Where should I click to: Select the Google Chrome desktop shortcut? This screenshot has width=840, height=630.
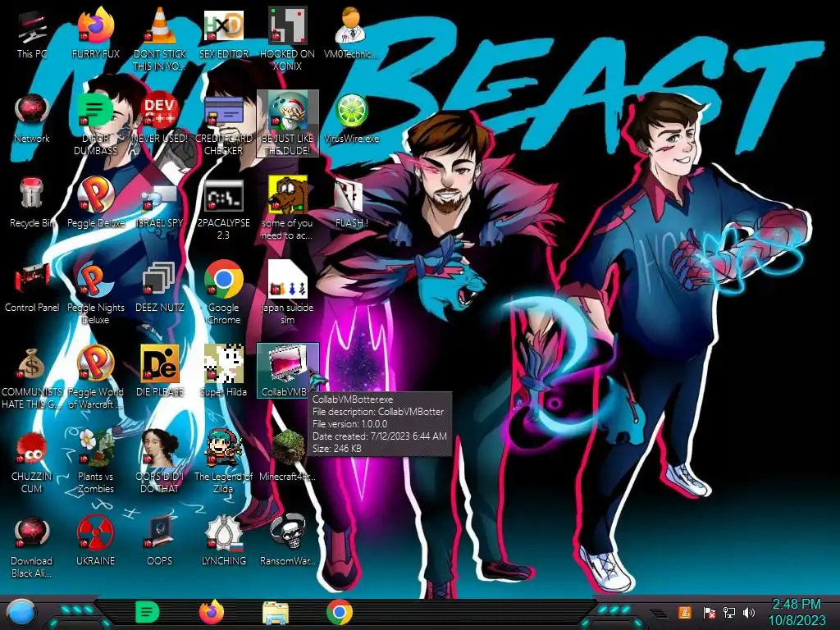[x=223, y=294]
